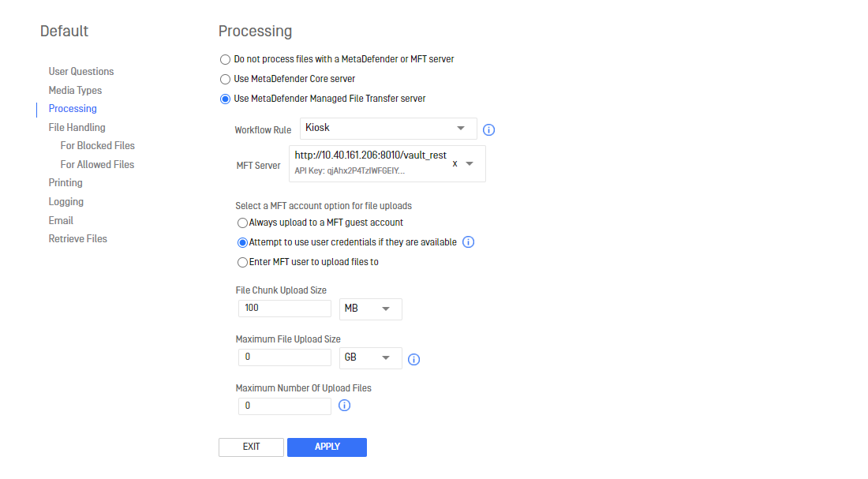Click the Maximum File Upload Size field
868x479 pixels.
[x=285, y=357]
